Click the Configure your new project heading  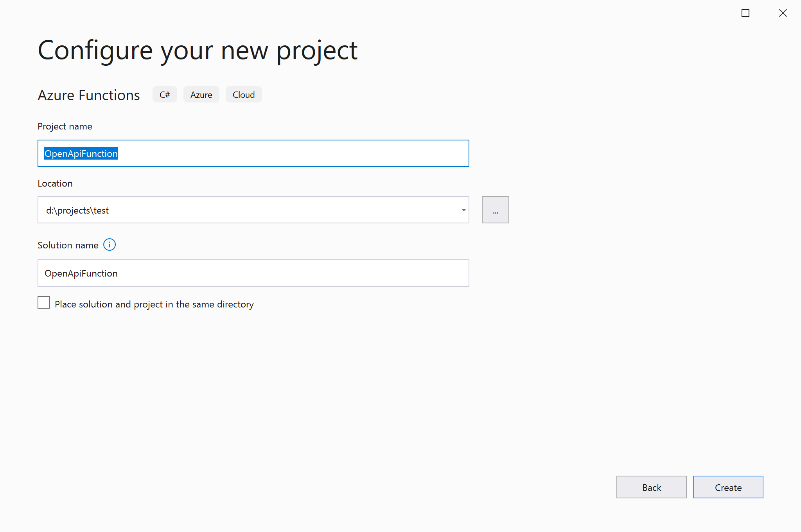(198, 51)
